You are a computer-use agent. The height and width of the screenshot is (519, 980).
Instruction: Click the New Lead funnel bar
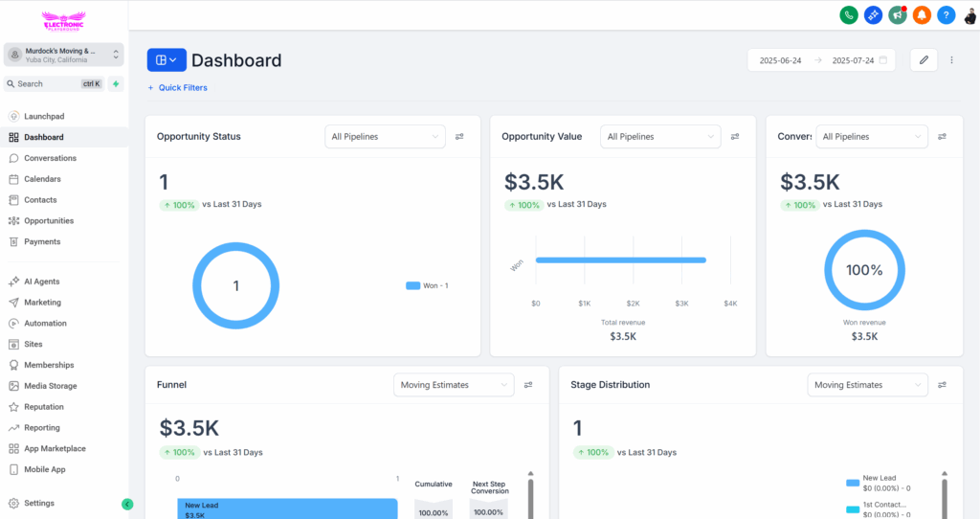pos(287,508)
